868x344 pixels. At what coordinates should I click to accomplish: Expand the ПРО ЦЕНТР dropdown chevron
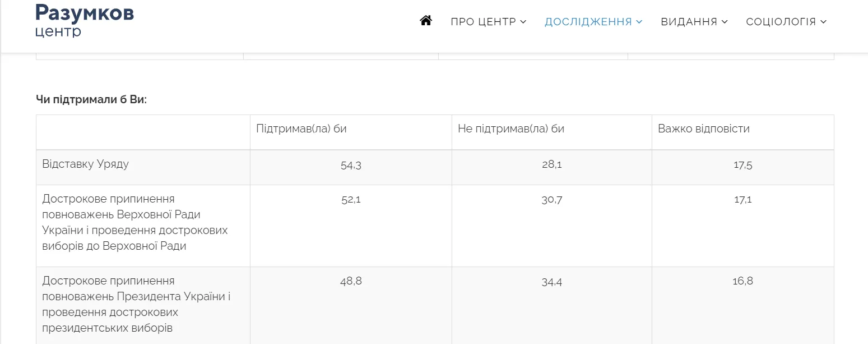pyautogui.click(x=523, y=22)
